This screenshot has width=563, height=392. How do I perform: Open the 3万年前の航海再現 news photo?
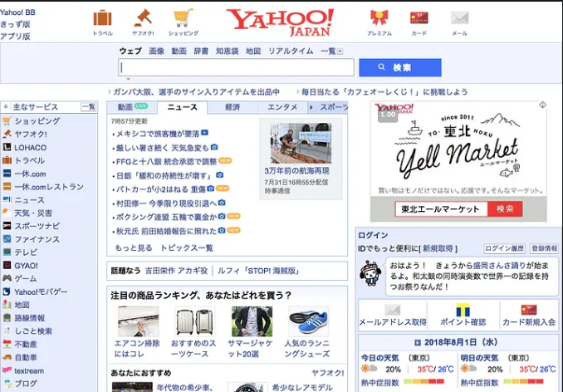tap(301, 143)
